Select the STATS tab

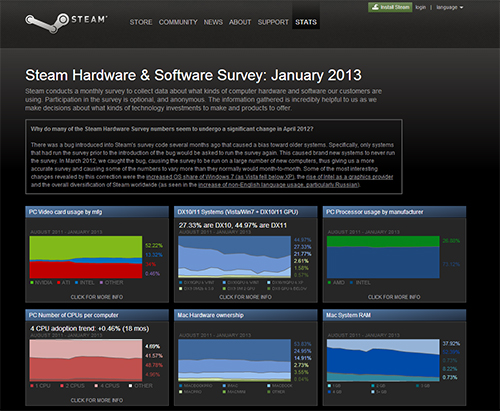point(306,22)
